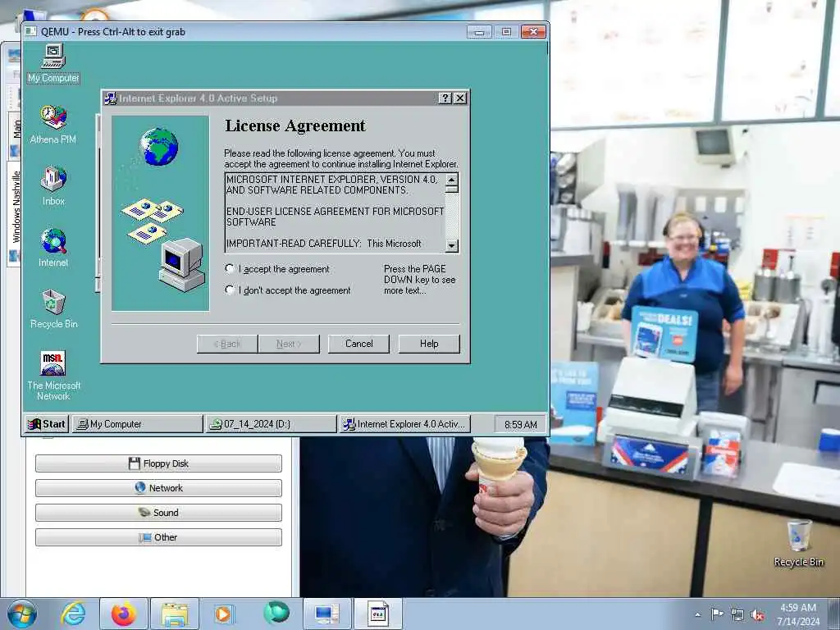This screenshot has width=840, height=630.
Task: Expand the Other section
Action: point(158,537)
